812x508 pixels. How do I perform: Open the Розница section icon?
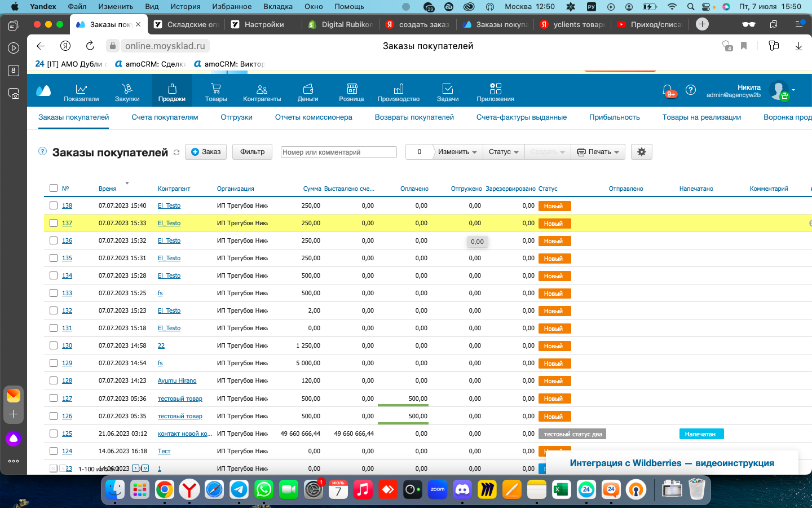[352, 89]
